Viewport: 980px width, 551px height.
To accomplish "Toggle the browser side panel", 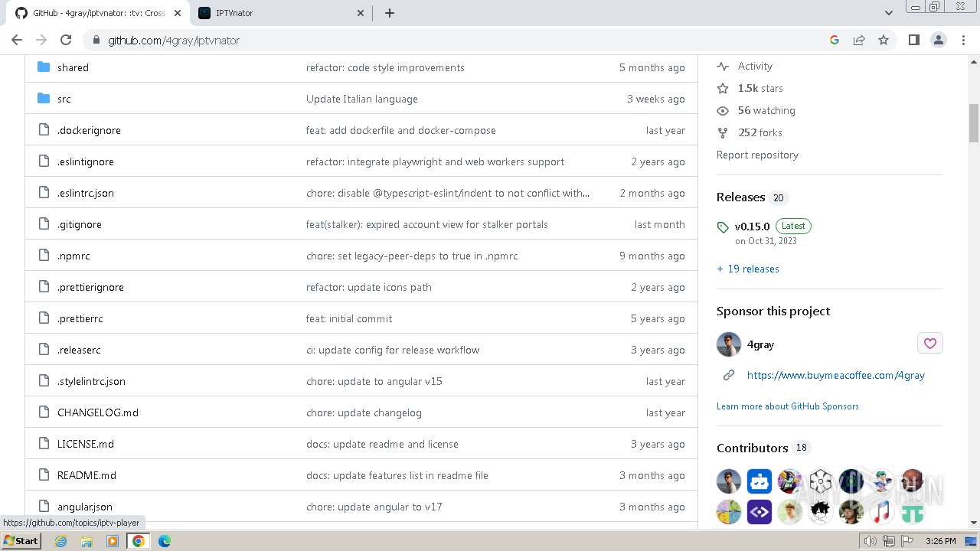I will (914, 40).
